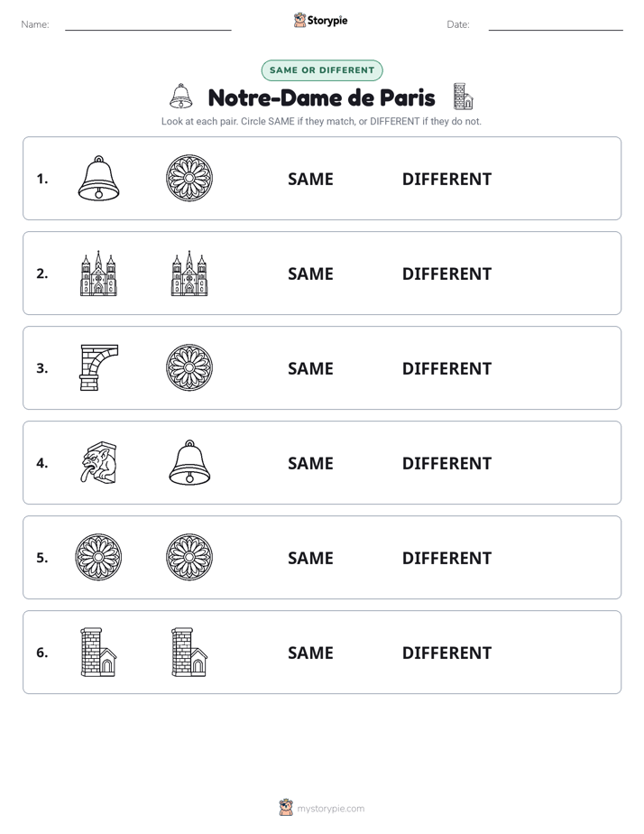Click the bell icon in row 4
This screenshot has width=644, height=834.
189,462
